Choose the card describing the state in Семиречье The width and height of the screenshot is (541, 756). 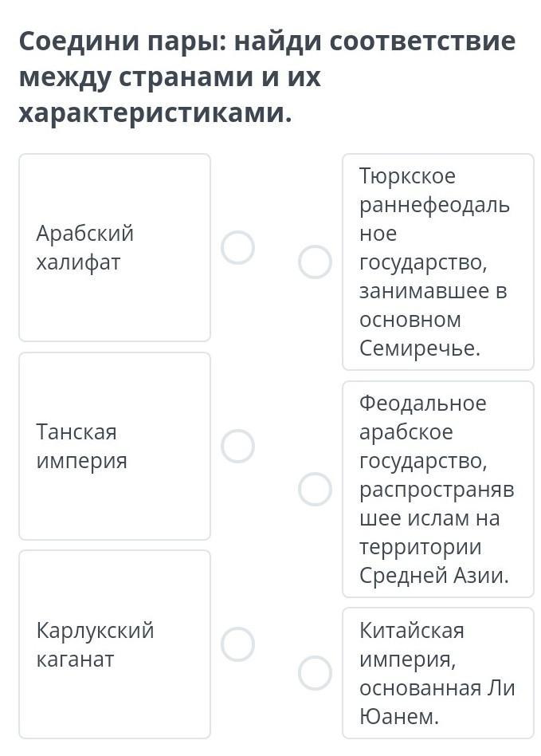tap(438, 262)
